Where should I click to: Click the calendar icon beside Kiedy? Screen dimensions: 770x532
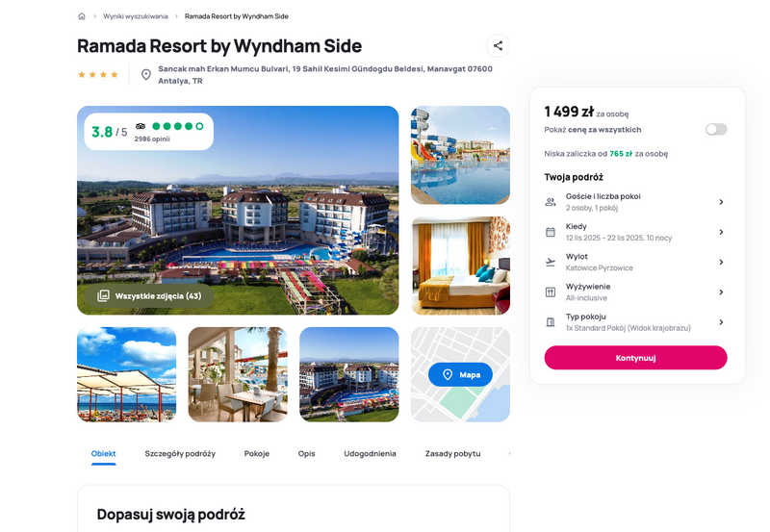tap(551, 232)
